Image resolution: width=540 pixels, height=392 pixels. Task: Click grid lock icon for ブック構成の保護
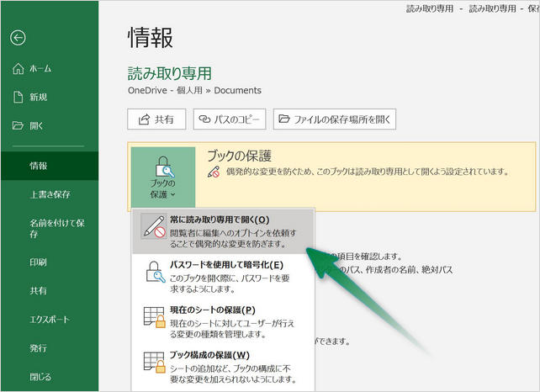point(154,362)
